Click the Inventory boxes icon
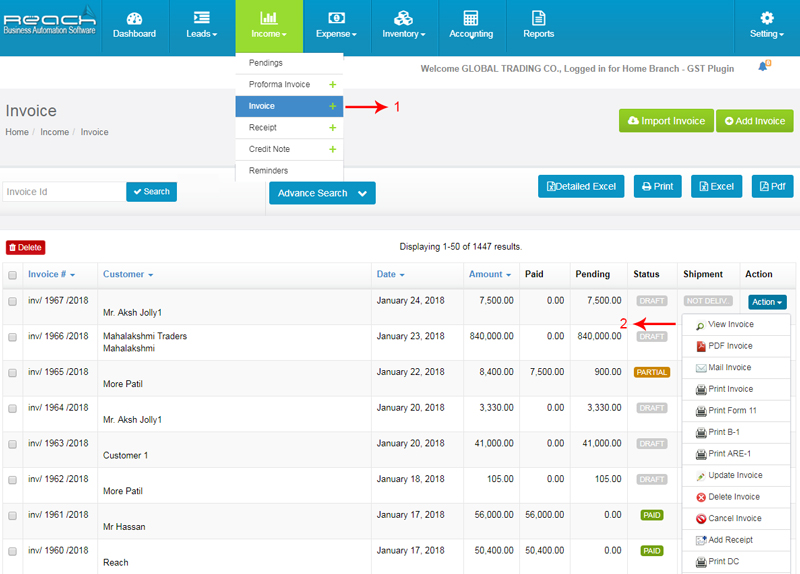 [403, 18]
